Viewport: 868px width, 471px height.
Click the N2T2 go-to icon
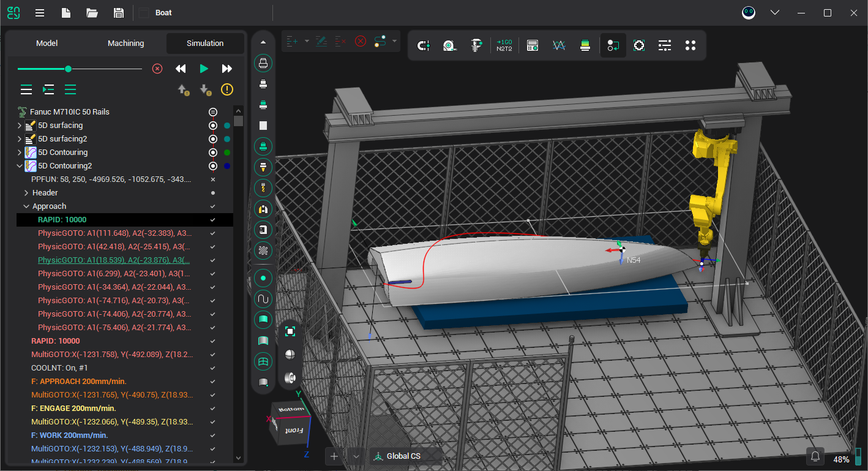point(504,45)
